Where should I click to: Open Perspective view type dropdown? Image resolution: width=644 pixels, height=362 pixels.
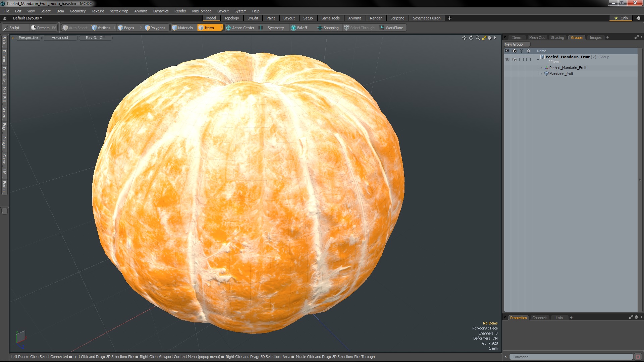(28, 38)
